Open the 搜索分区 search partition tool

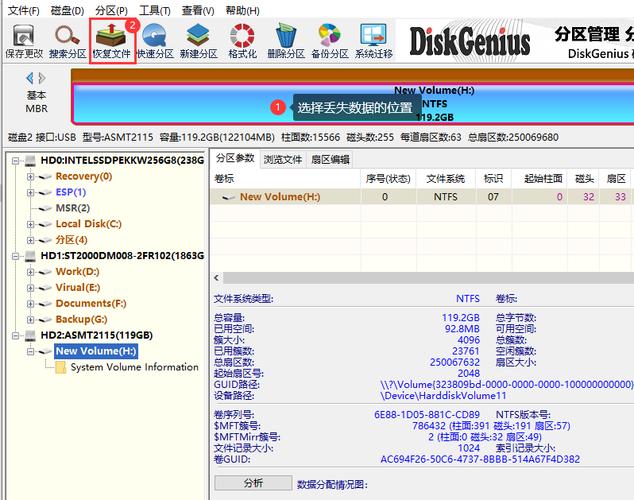pyautogui.click(x=68, y=41)
